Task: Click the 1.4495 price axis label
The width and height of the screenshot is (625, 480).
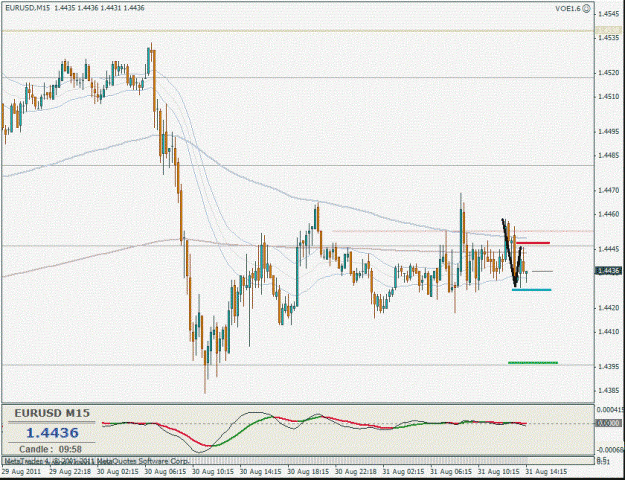Action: pyautogui.click(x=608, y=132)
